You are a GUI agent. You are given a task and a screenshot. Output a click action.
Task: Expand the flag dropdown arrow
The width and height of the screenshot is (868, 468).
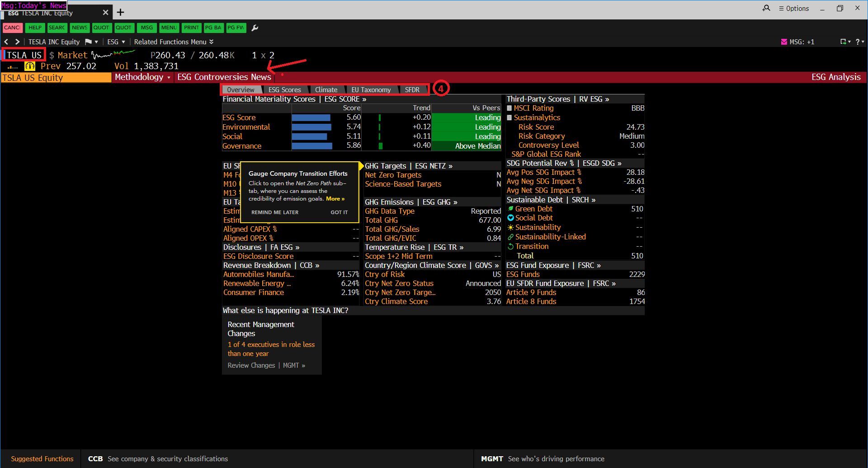coord(96,42)
